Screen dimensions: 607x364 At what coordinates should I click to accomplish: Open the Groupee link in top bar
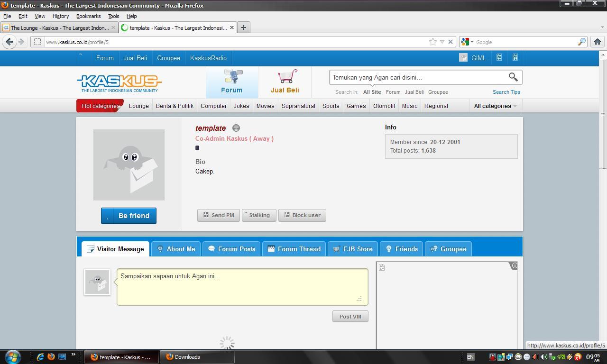click(168, 58)
